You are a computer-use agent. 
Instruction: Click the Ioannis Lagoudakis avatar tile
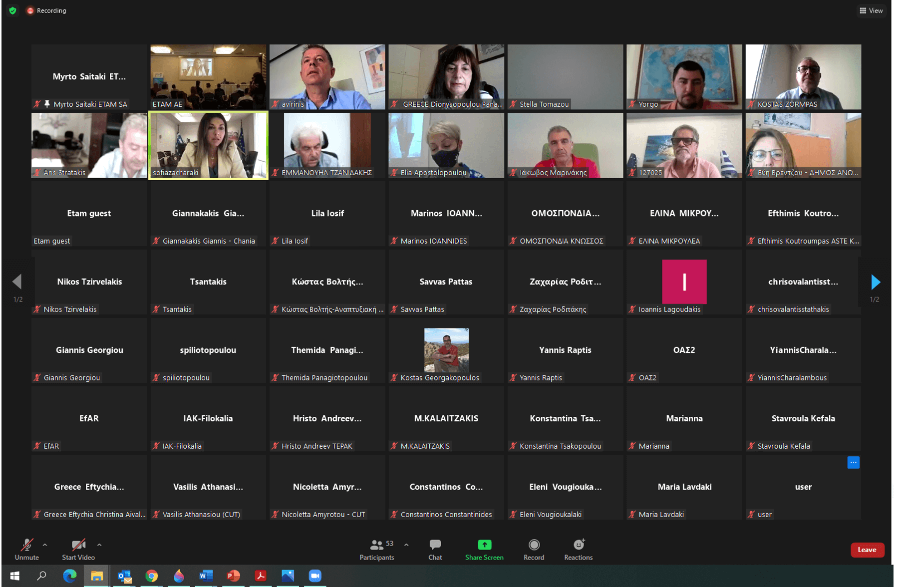coord(684,282)
